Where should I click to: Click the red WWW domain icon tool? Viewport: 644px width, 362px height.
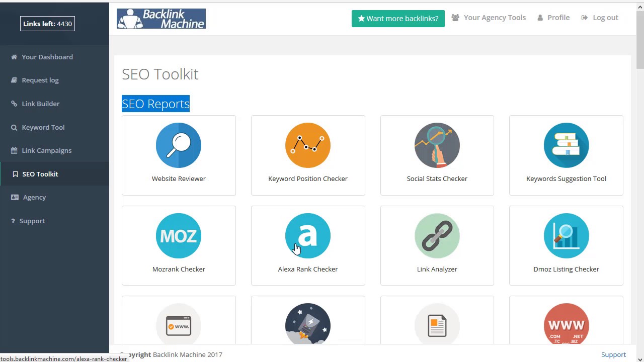[x=566, y=324]
